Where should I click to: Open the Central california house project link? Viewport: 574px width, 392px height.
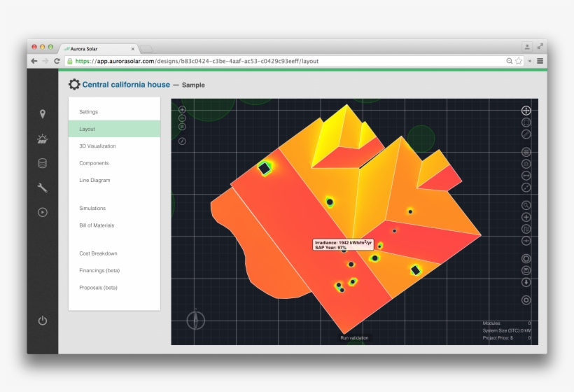[x=126, y=85]
